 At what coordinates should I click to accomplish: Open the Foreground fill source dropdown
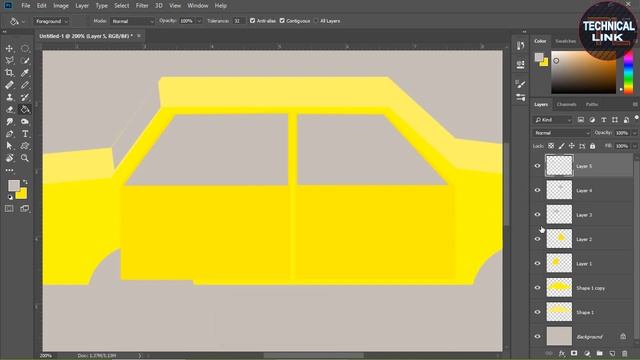coord(51,21)
